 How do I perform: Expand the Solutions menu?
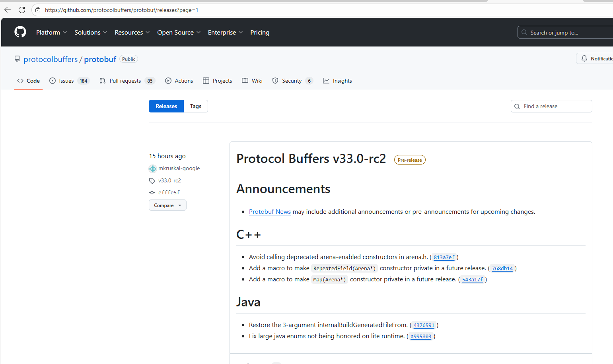(91, 32)
